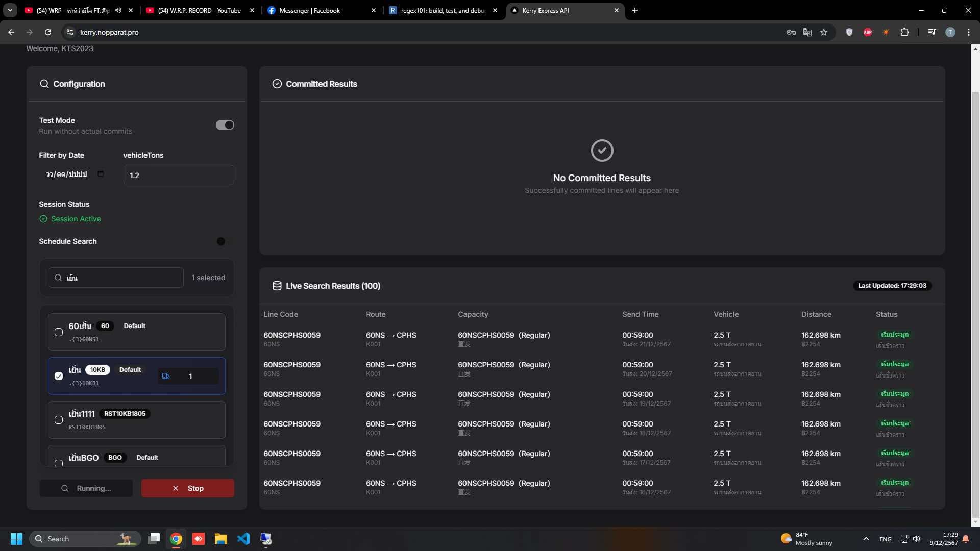Click the Running... search button
Viewport: 980px width, 551px height.
click(86, 488)
